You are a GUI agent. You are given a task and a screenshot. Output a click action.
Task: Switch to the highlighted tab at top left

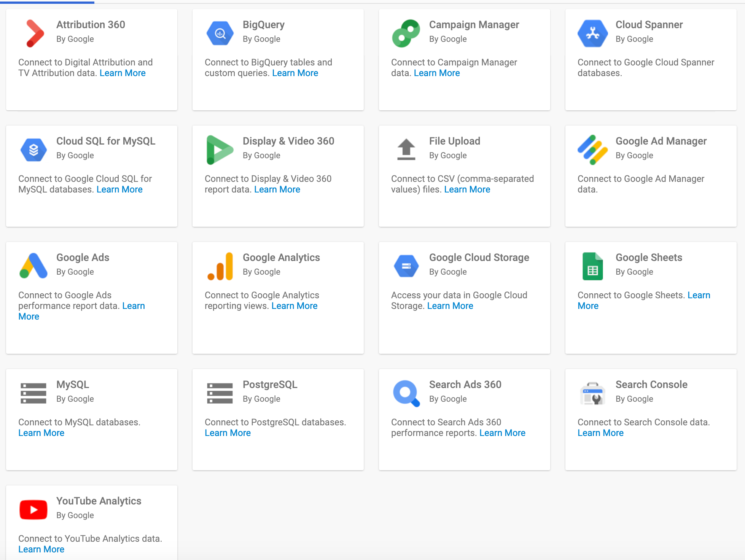click(x=48, y=2)
